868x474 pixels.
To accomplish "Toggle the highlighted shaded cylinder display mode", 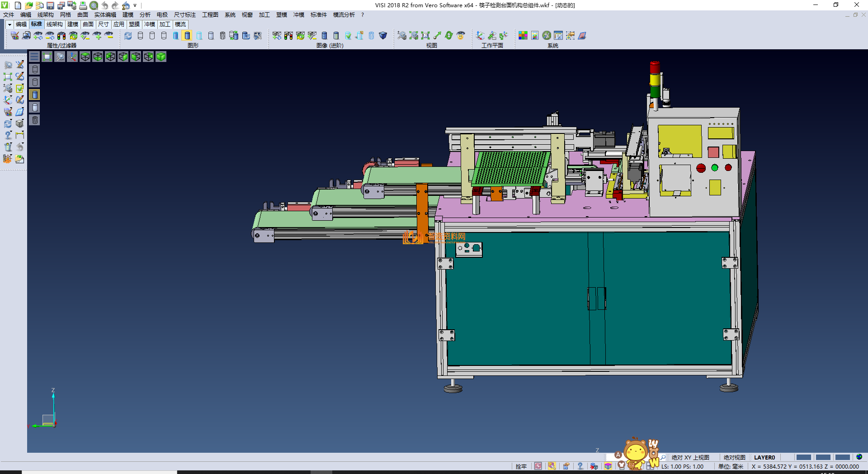I will (x=187, y=36).
